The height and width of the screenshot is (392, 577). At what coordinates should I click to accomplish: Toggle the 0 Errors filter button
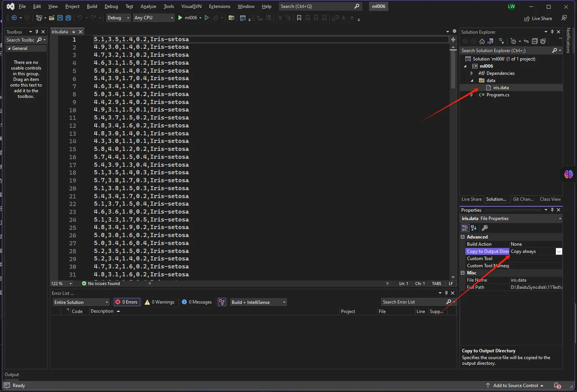click(127, 302)
